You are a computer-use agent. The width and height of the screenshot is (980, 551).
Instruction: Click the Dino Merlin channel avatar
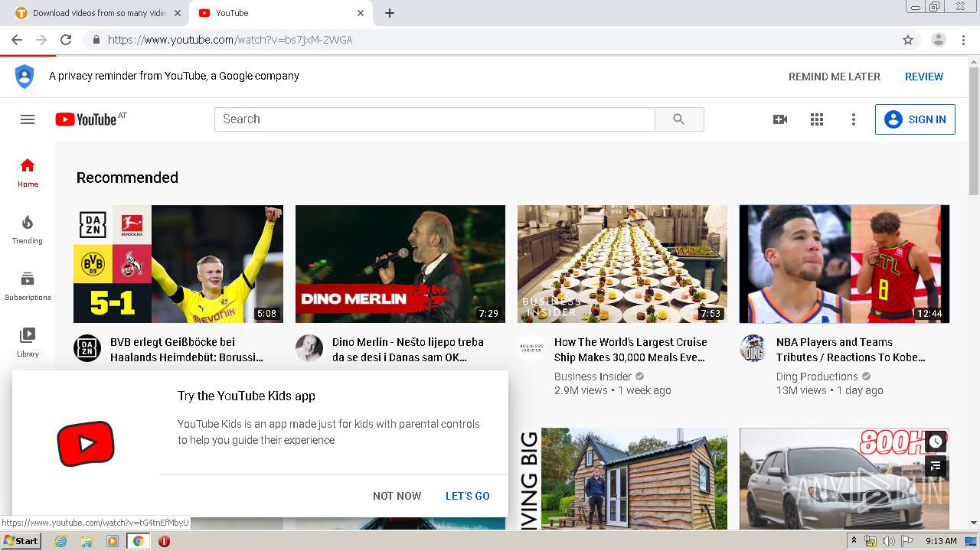pos(309,348)
